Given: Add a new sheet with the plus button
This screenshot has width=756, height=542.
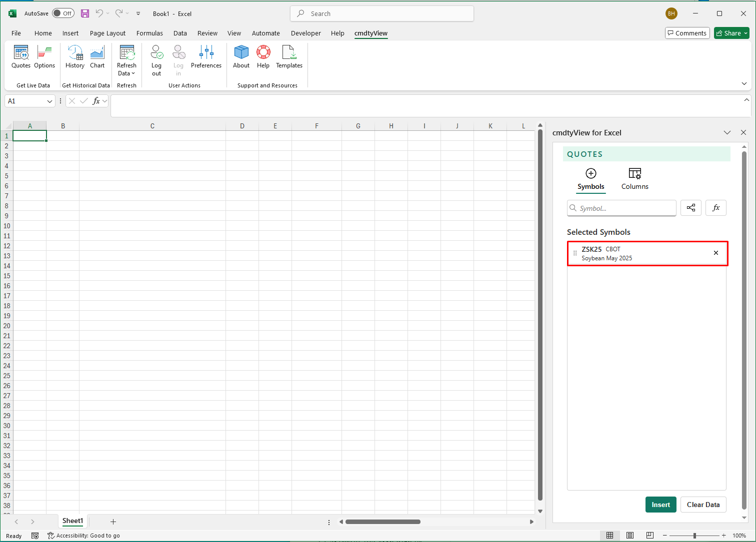Looking at the screenshot, I should click(113, 522).
